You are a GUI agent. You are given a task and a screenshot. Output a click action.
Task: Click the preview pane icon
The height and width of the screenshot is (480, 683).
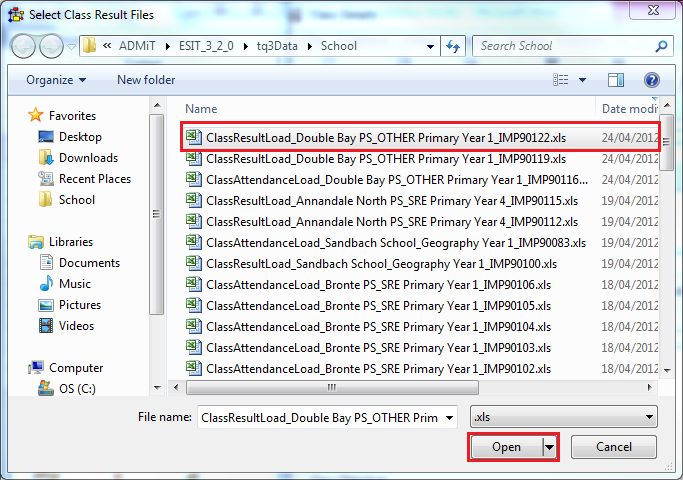click(x=617, y=80)
